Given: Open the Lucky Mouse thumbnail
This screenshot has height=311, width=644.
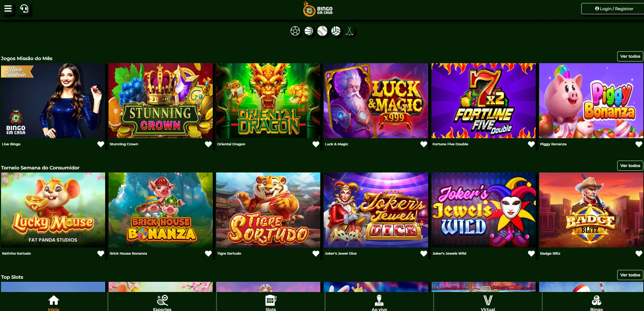Looking at the screenshot, I should pyautogui.click(x=53, y=210).
